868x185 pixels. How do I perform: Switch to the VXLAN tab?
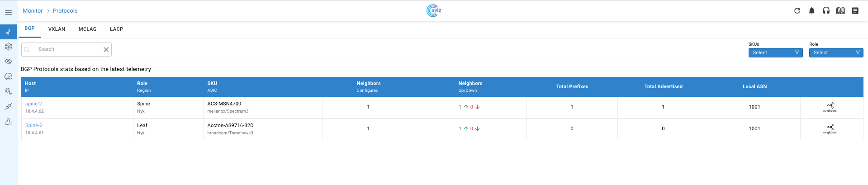[57, 29]
